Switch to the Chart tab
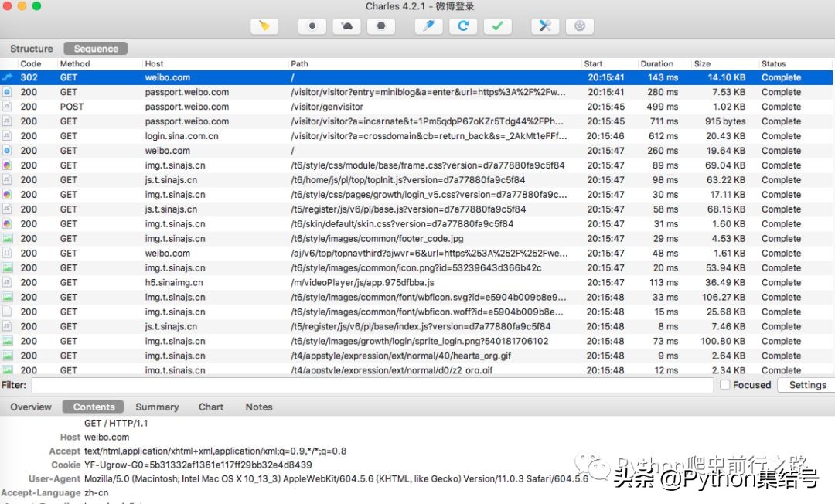Viewport: 835px width, 504px height. (x=210, y=407)
